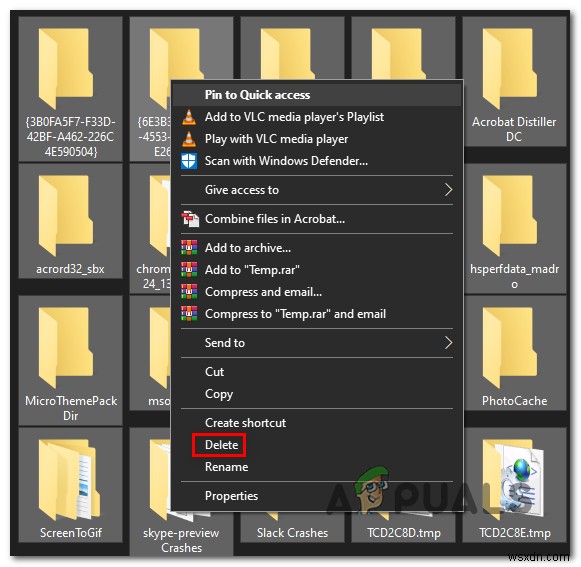581x567 pixels.
Task: Select the hsperfdata_madro folder icon
Action: tap(510, 216)
